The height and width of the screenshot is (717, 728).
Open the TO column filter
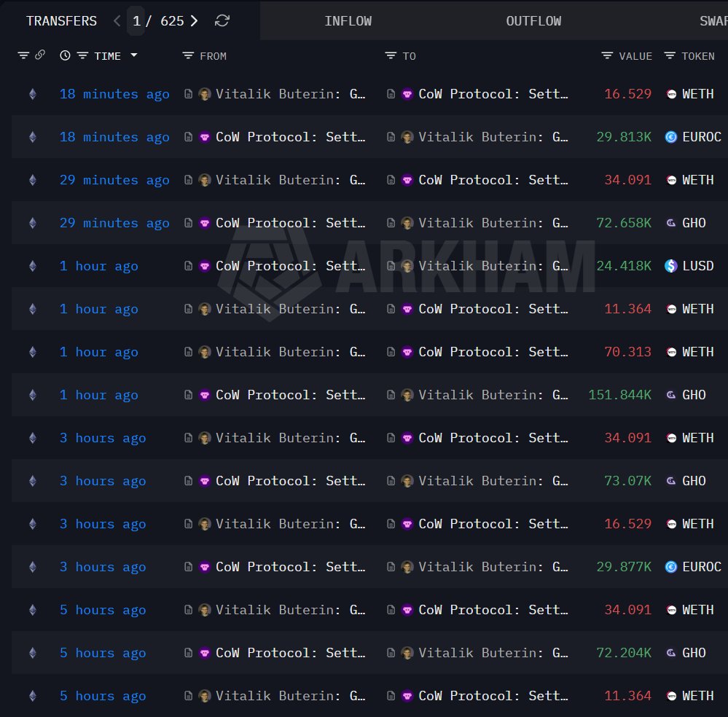tap(391, 55)
